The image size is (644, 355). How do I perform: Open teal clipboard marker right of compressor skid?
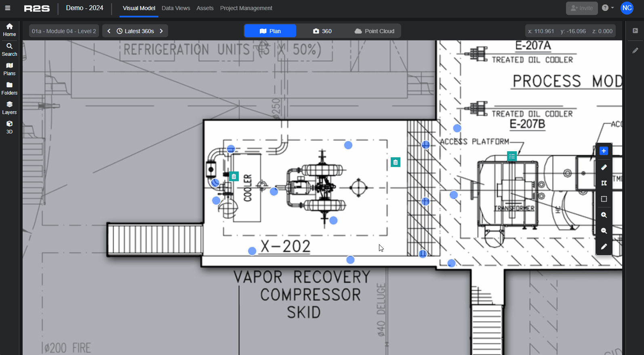(x=396, y=162)
